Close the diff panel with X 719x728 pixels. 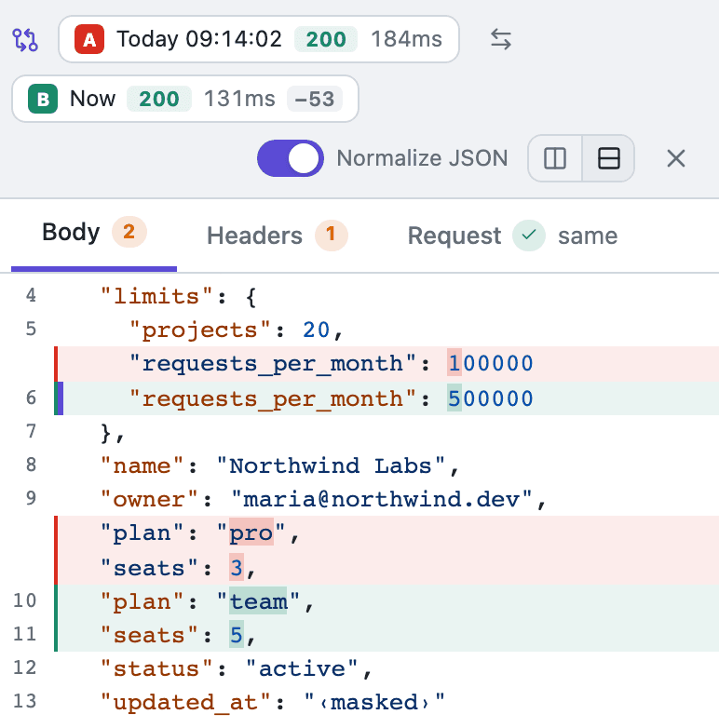(676, 158)
